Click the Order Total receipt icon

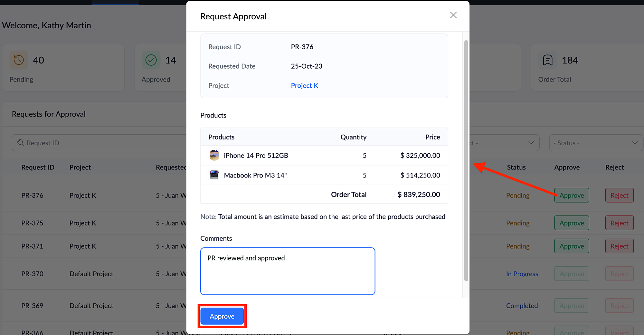click(x=547, y=60)
